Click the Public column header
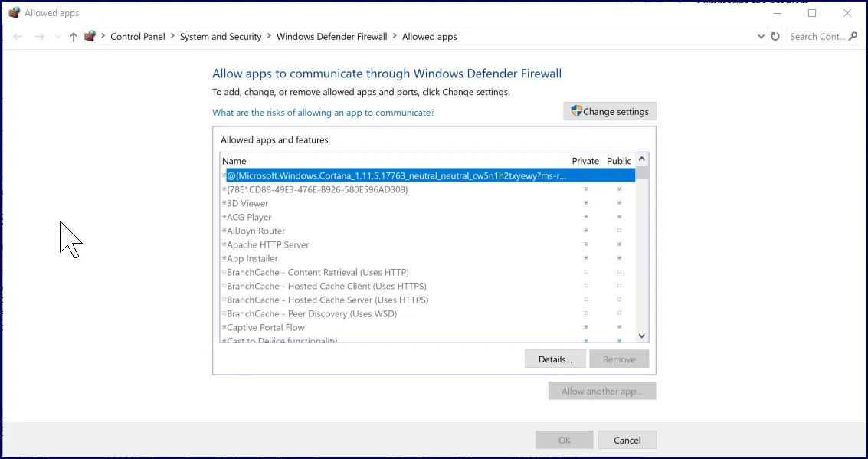The image size is (868, 459). [619, 161]
